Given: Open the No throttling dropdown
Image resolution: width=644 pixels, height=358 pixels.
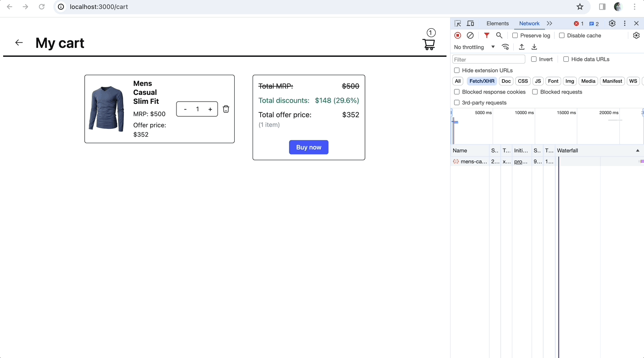Looking at the screenshot, I should pyautogui.click(x=474, y=47).
